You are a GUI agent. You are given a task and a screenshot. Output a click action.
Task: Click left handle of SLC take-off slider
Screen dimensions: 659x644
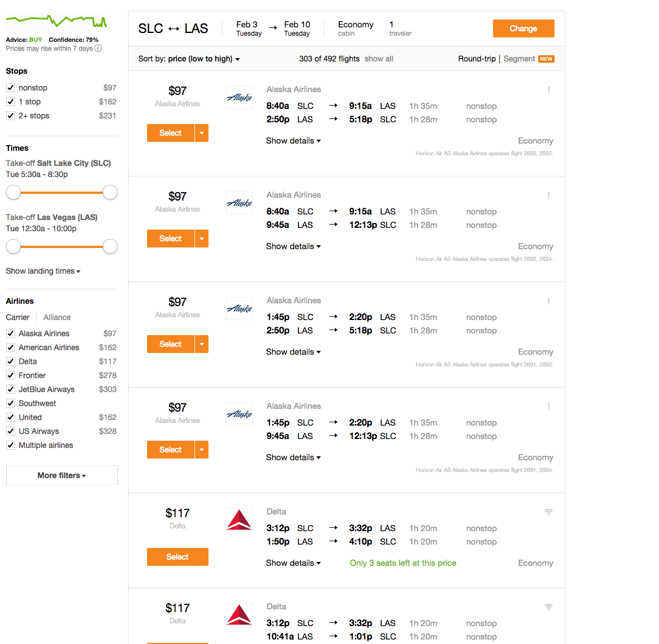[x=13, y=192]
